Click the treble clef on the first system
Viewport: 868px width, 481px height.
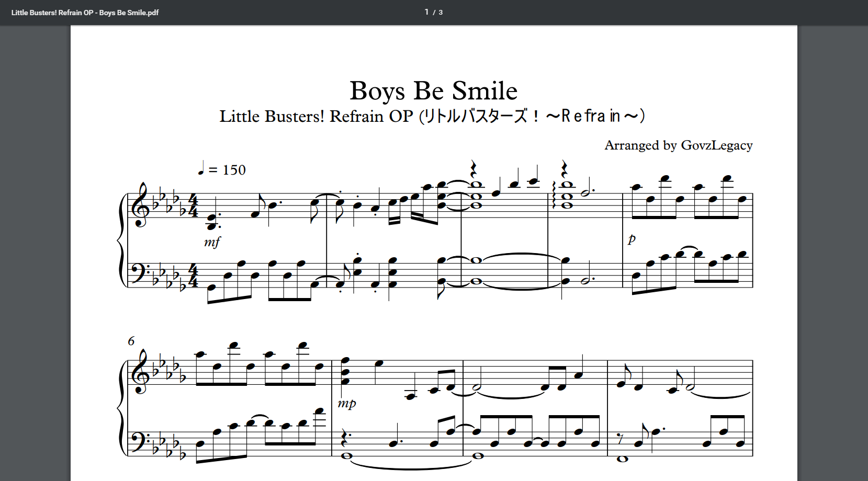click(x=140, y=205)
